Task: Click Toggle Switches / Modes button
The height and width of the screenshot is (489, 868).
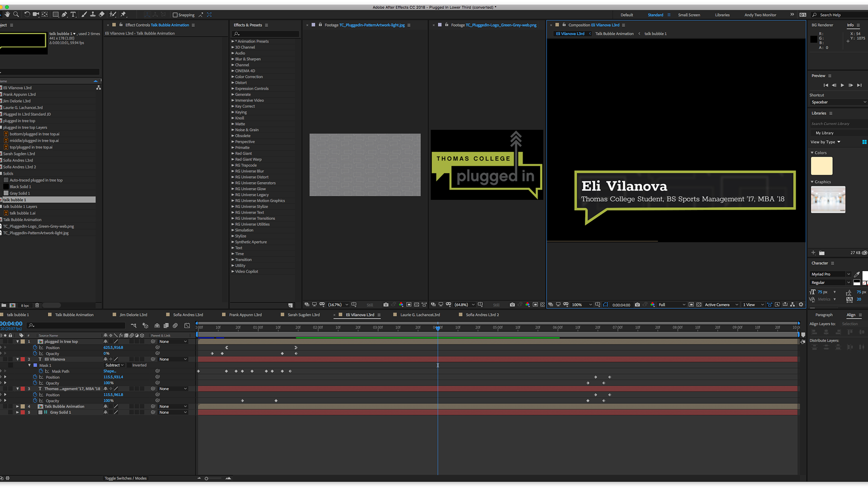Action: (x=125, y=478)
